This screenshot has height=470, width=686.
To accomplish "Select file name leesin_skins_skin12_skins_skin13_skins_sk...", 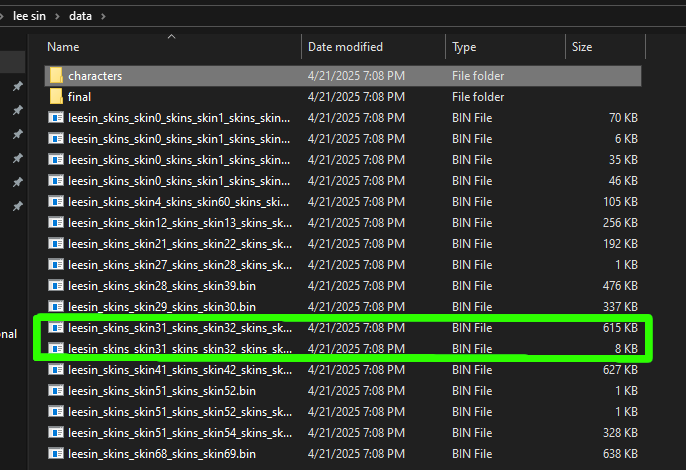I will click(x=180, y=223).
